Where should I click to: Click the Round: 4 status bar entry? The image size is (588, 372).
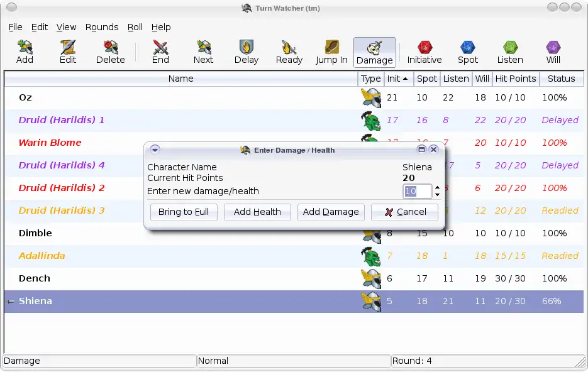click(411, 361)
